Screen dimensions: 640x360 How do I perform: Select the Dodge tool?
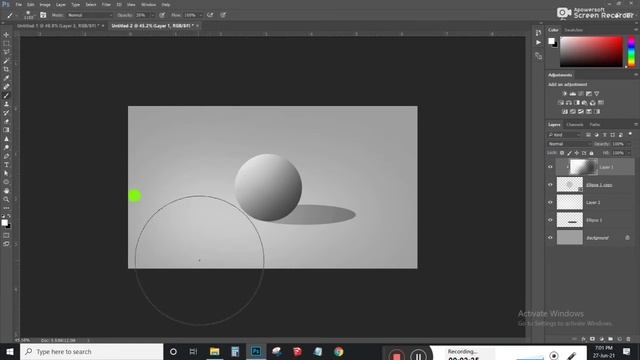(x=6, y=147)
